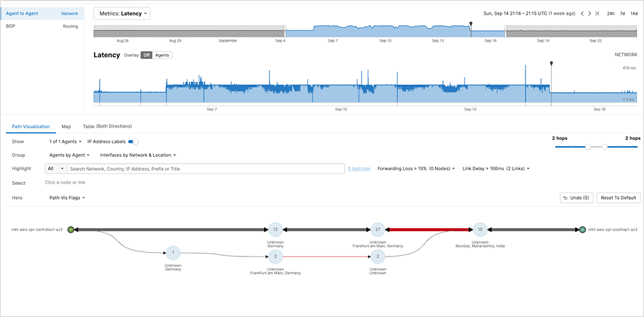Open Table (Both Directions) tab
This screenshot has height=317, width=644.
click(x=107, y=127)
